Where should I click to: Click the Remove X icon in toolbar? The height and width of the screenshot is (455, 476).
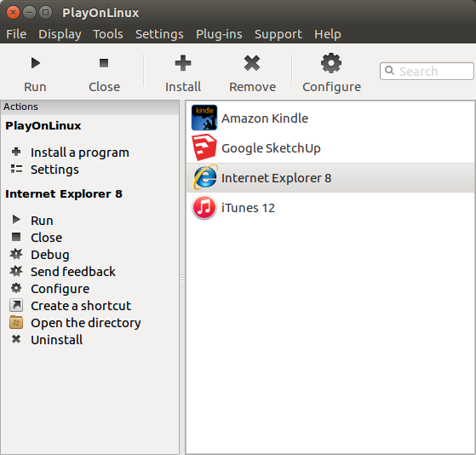(252, 63)
